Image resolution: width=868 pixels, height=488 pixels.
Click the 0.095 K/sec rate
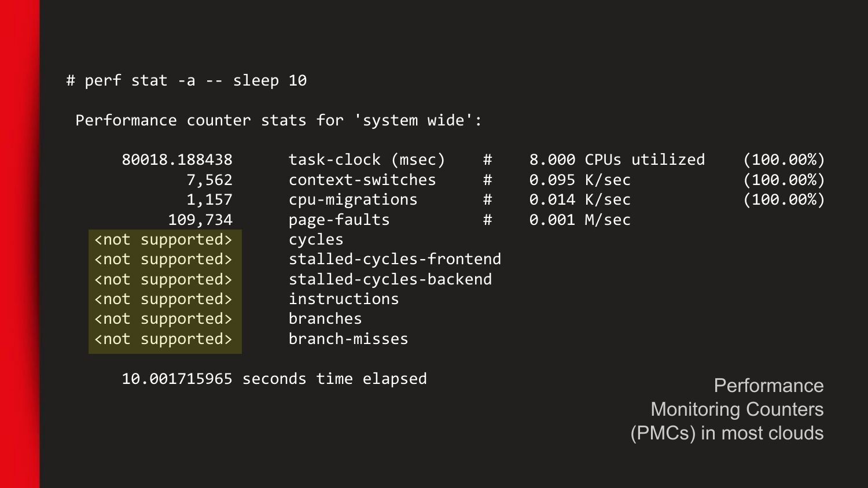(x=580, y=180)
